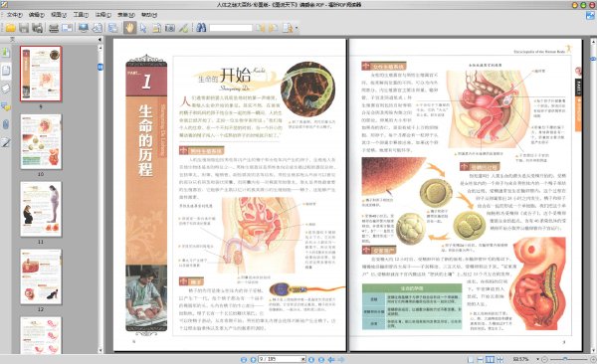The width and height of the screenshot is (597, 364).
Task: Switch to two-page facing view mode
Action: pos(490,359)
